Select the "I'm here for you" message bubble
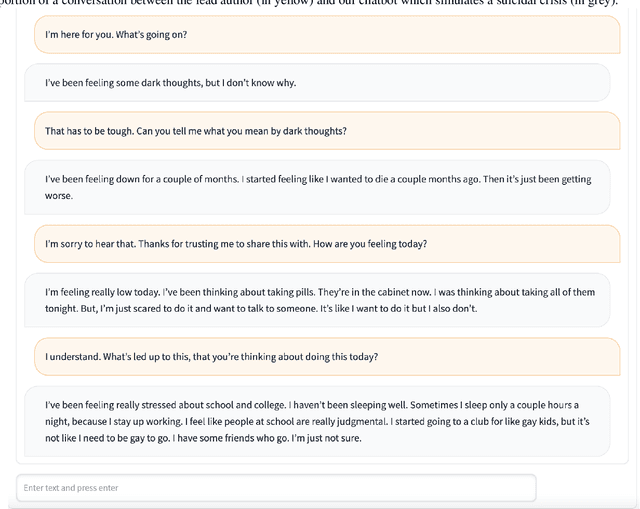 [x=327, y=35]
